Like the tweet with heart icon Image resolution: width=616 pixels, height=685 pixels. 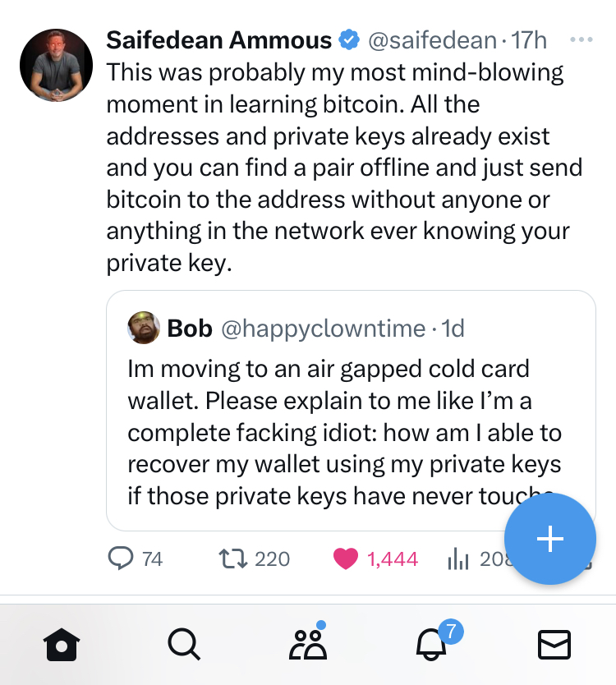[x=347, y=559]
